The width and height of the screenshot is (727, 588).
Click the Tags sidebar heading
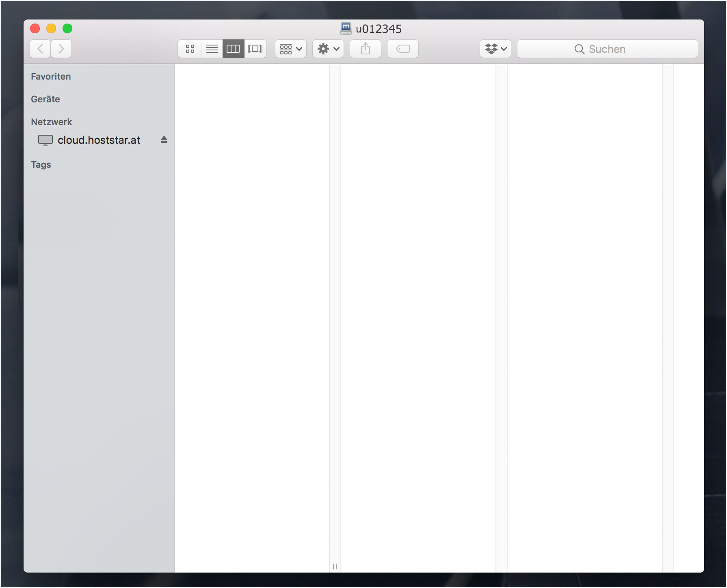tap(41, 164)
